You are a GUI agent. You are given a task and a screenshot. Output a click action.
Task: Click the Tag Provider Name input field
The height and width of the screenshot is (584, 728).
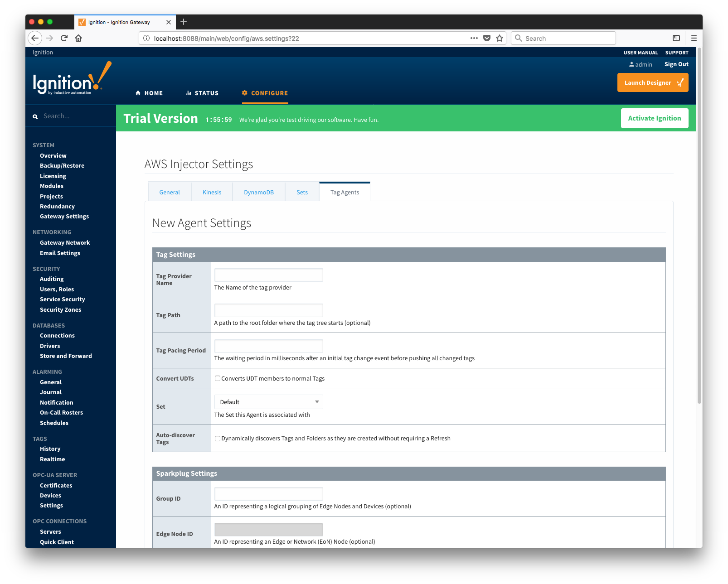(268, 275)
